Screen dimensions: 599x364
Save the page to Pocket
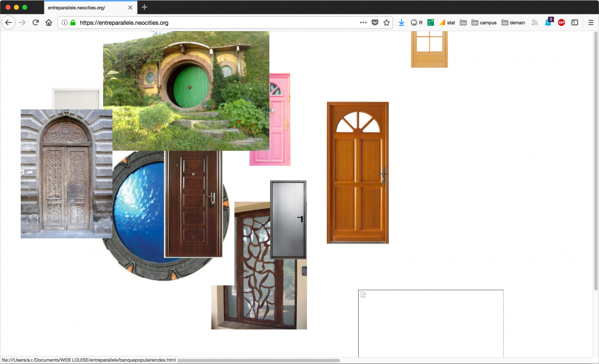(375, 23)
